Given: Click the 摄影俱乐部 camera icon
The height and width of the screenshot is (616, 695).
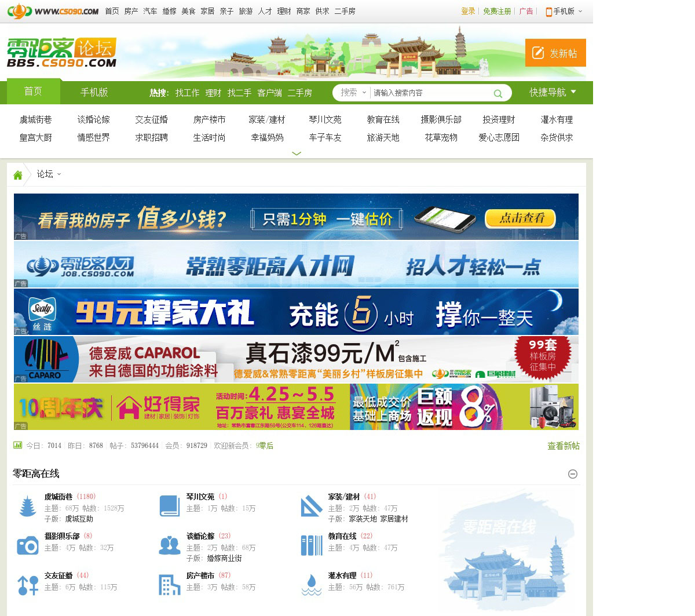Looking at the screenshot, I should point(28,545).
